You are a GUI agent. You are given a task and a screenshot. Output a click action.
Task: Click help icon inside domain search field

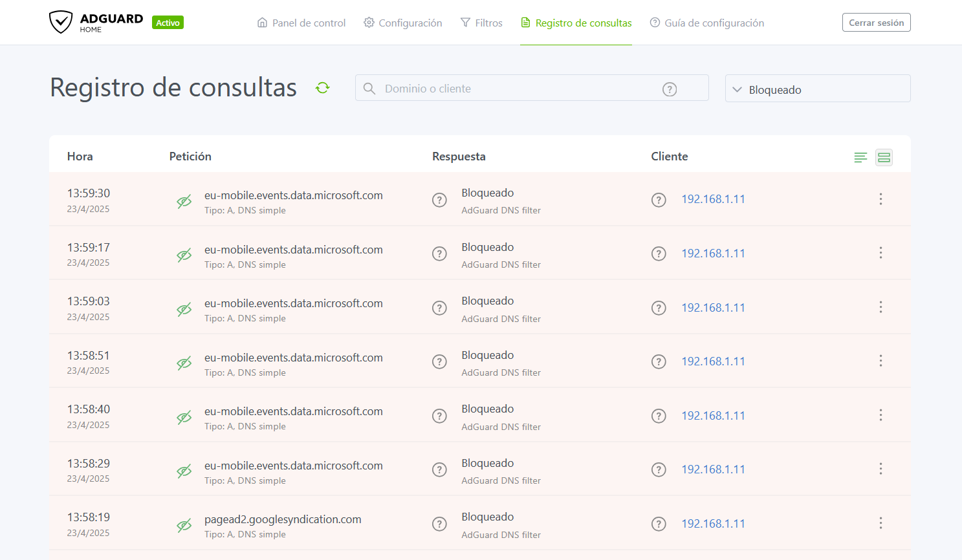tap(670, 89)
